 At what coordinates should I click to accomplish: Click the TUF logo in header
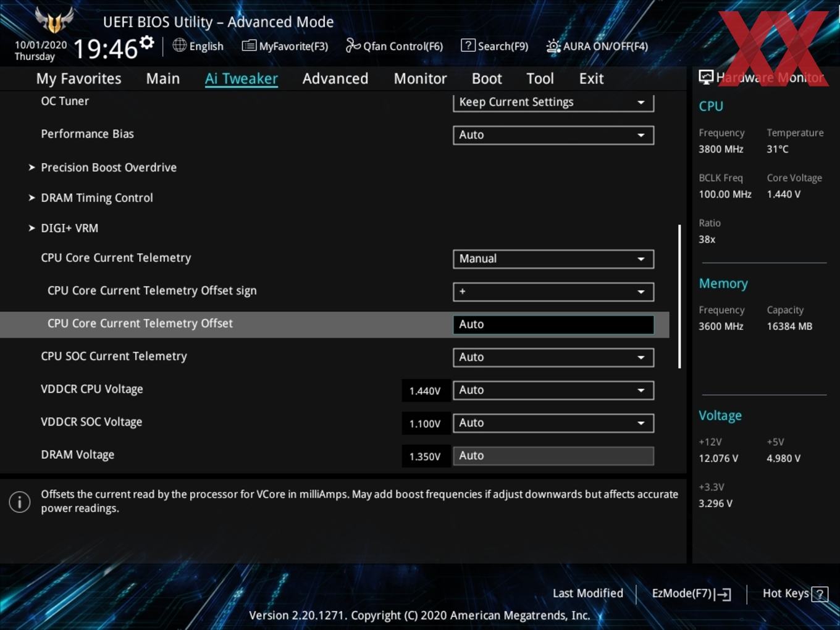pyautogui.click(x=54, y=20)
